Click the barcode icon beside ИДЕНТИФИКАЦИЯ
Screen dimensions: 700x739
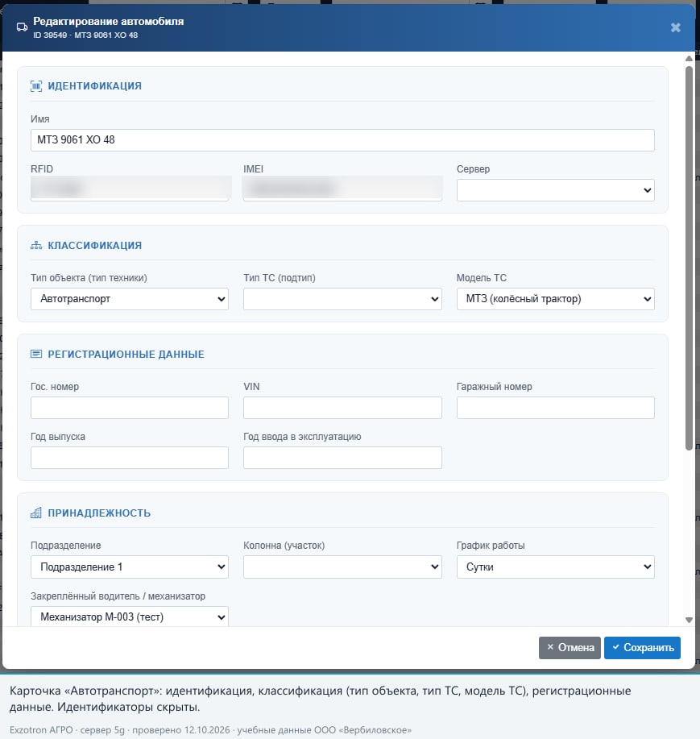pyautogui.click(x=36, y=85)
